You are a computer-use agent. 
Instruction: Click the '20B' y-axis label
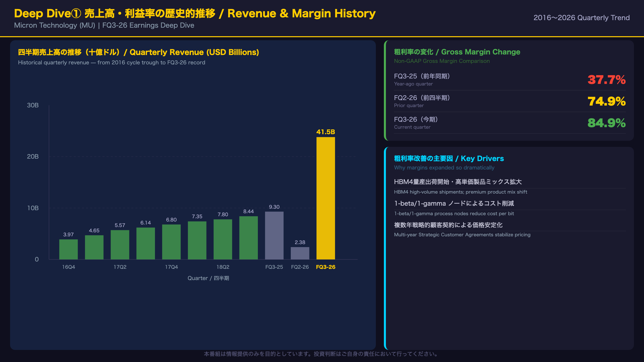(x=33, y=156)
